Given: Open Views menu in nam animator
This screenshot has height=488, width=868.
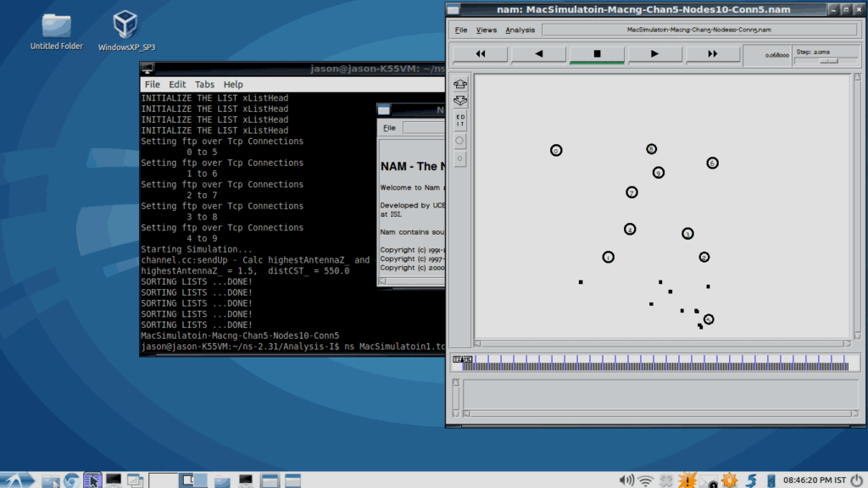Looking at the screenshot, I should [x=486, y=30].
